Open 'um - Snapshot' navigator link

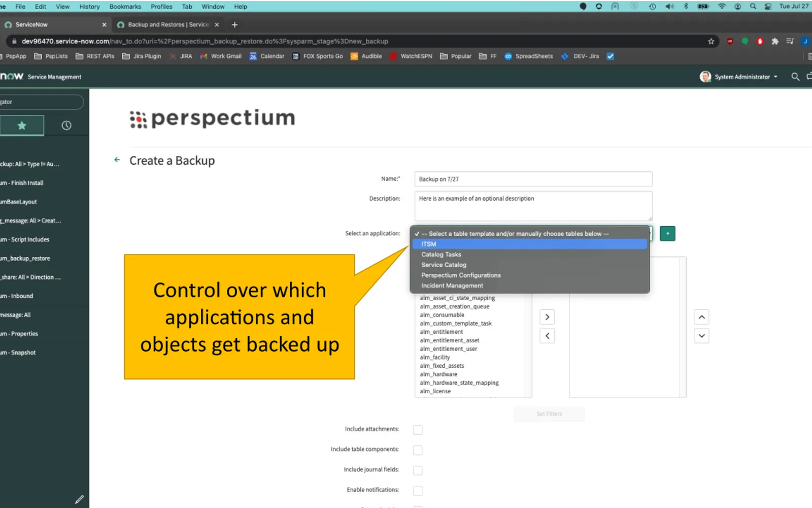(18, 353)
